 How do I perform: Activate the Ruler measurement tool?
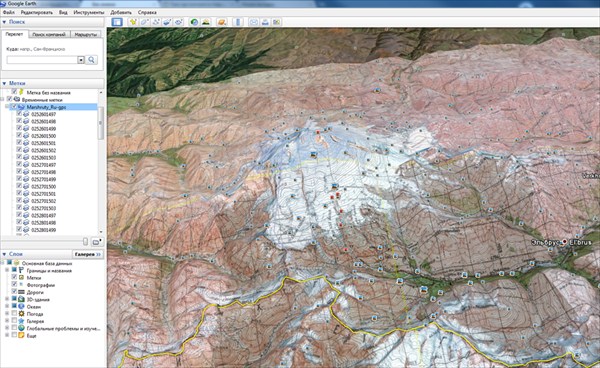pos(238,22)
